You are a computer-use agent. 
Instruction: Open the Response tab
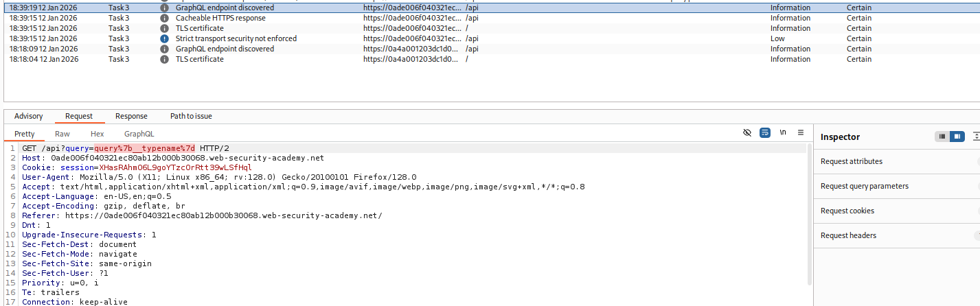point(131,117)
